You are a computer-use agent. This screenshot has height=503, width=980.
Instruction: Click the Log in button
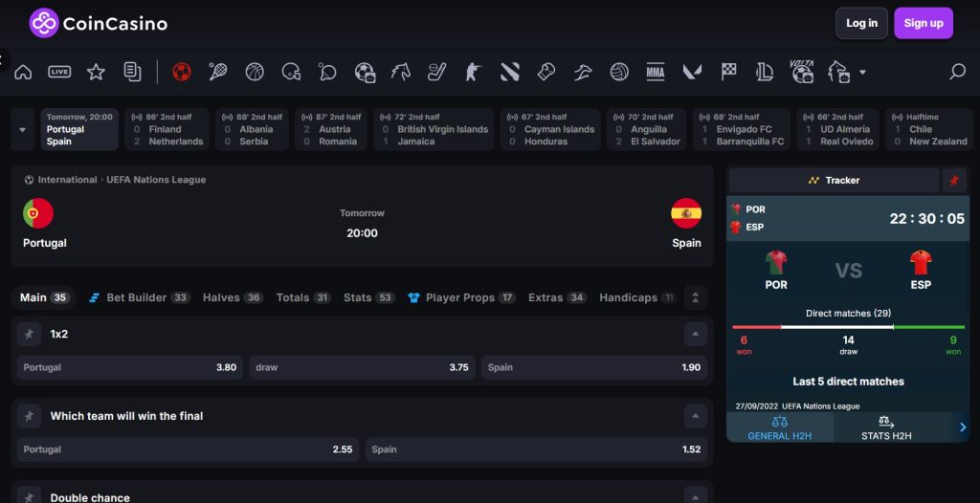tap(861, 23)
